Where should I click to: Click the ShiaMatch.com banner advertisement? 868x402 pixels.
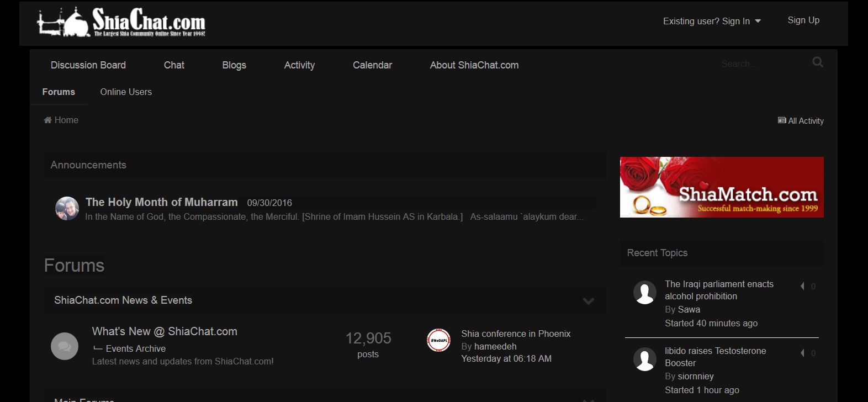pos(722,187)
